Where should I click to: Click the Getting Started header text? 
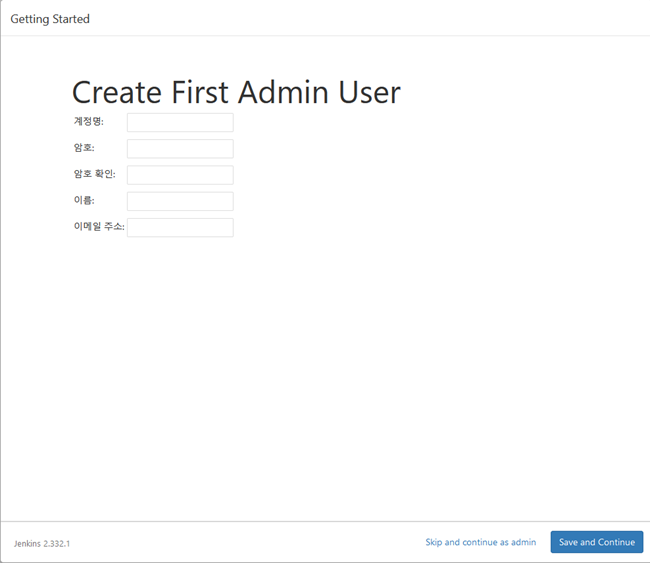[x=50, y=19]
